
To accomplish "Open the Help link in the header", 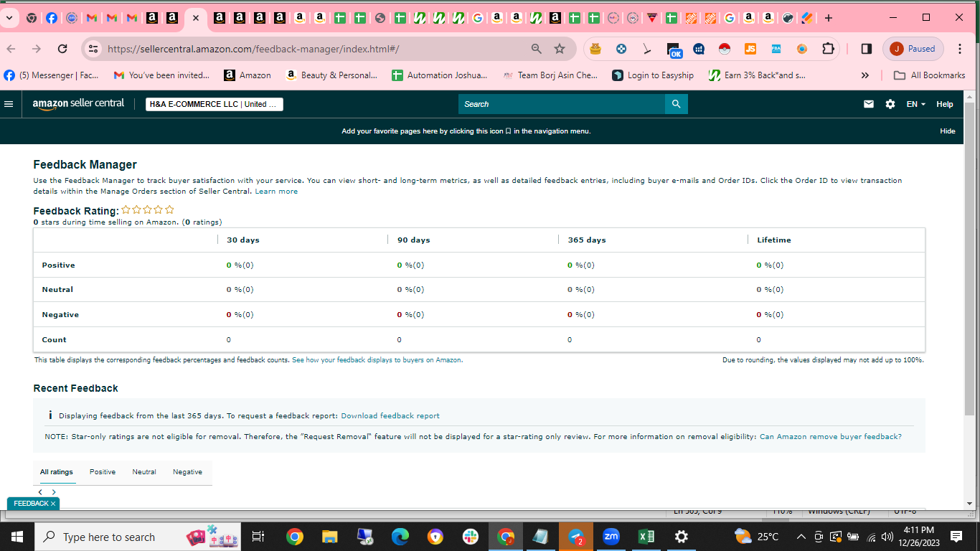I will click(x=945, y=104).
